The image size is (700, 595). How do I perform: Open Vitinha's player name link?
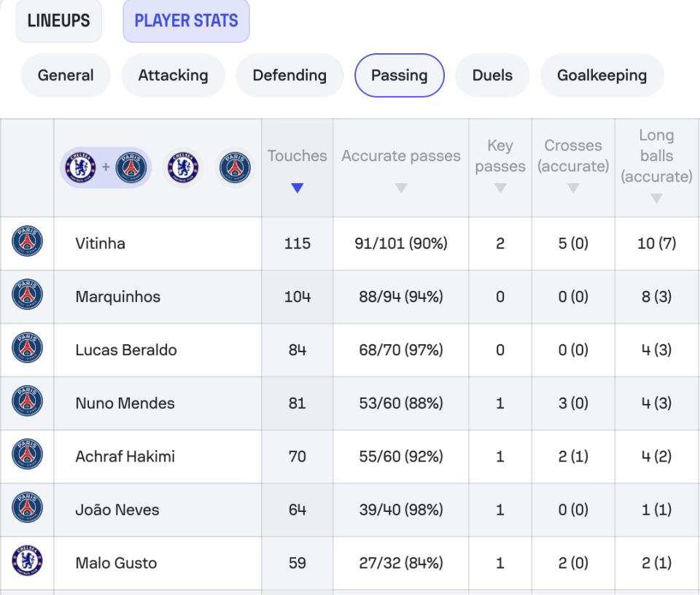101,244
